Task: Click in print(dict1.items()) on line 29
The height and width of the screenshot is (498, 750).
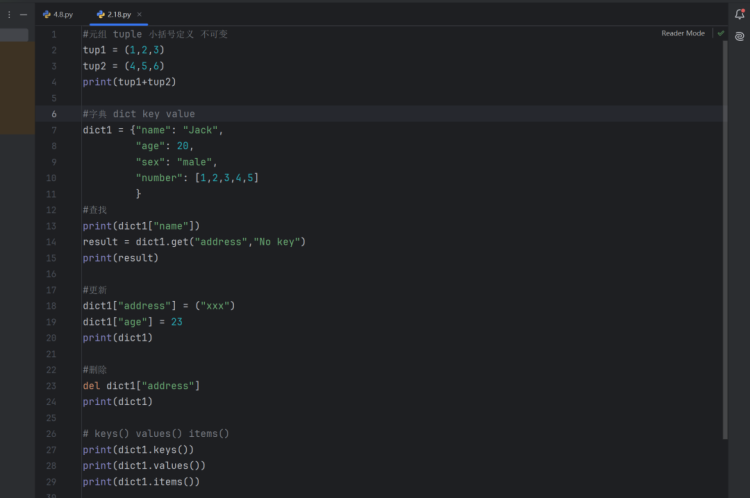Action: [x=141, y=482]
